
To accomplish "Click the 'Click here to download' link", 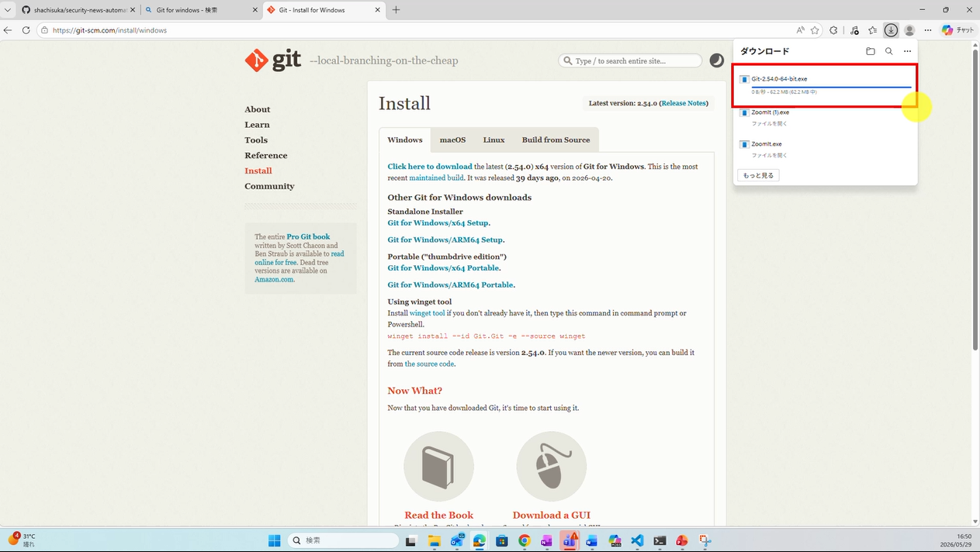I will click(430, 167).
